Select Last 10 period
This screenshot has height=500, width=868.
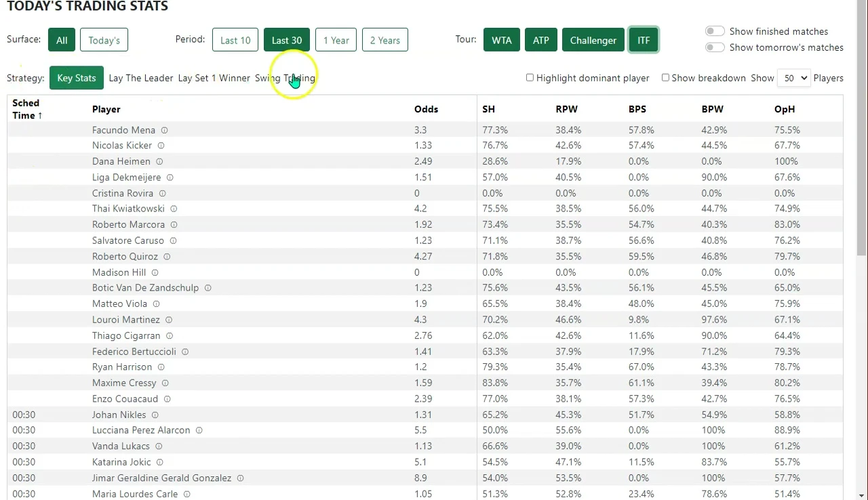click(235, 40)
